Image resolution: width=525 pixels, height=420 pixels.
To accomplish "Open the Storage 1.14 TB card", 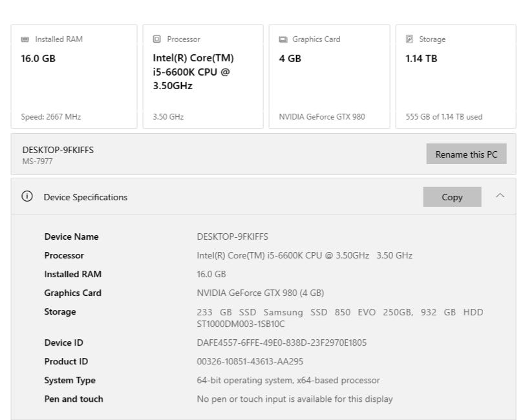I will tap(456, 77).
